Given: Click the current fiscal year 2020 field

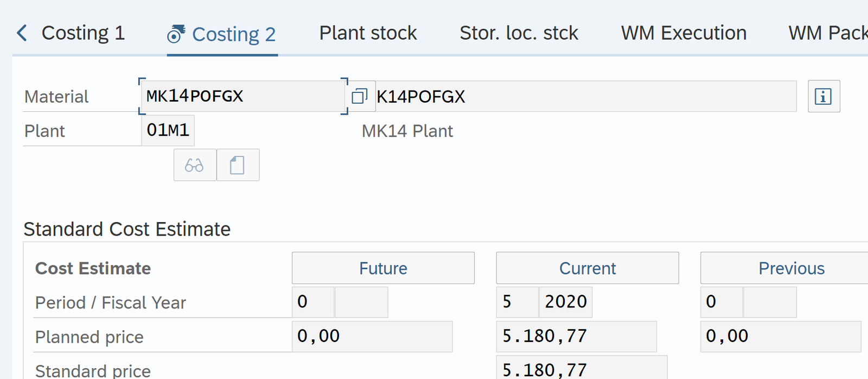Looking at the screenshot, I should [x=565, y=302].
